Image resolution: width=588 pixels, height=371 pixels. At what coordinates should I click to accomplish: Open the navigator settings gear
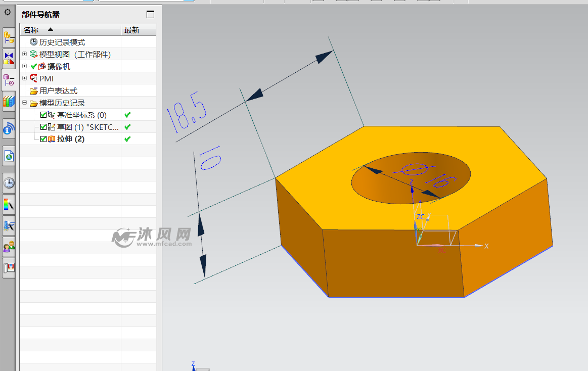[8, 12]
